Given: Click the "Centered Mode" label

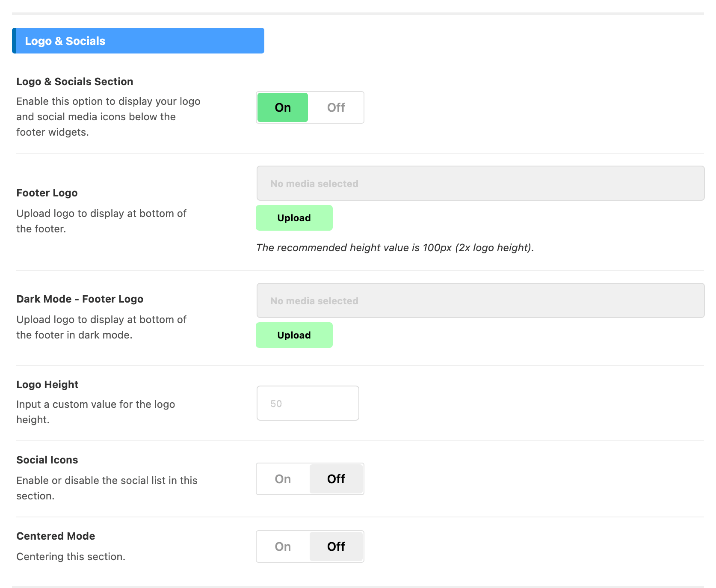Looking at the screenshot, I should click(x=56, y=536).
